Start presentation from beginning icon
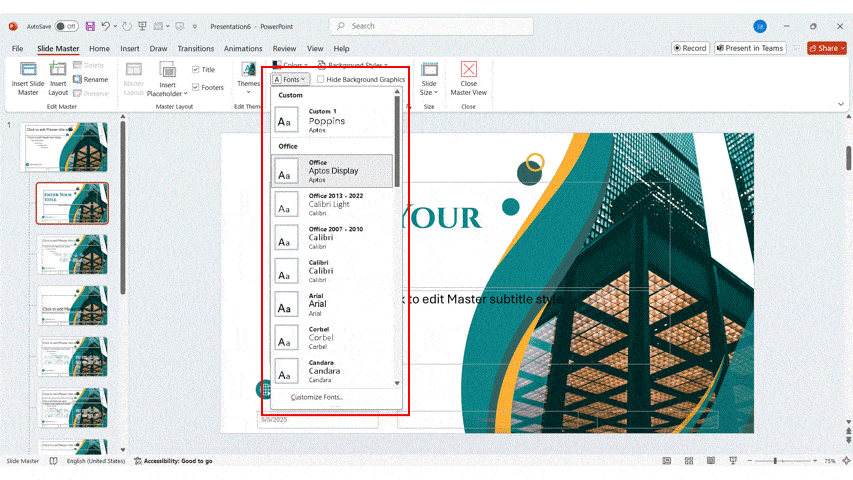Image resolution: width=853 pixels, height=480 pixels. 143,26
